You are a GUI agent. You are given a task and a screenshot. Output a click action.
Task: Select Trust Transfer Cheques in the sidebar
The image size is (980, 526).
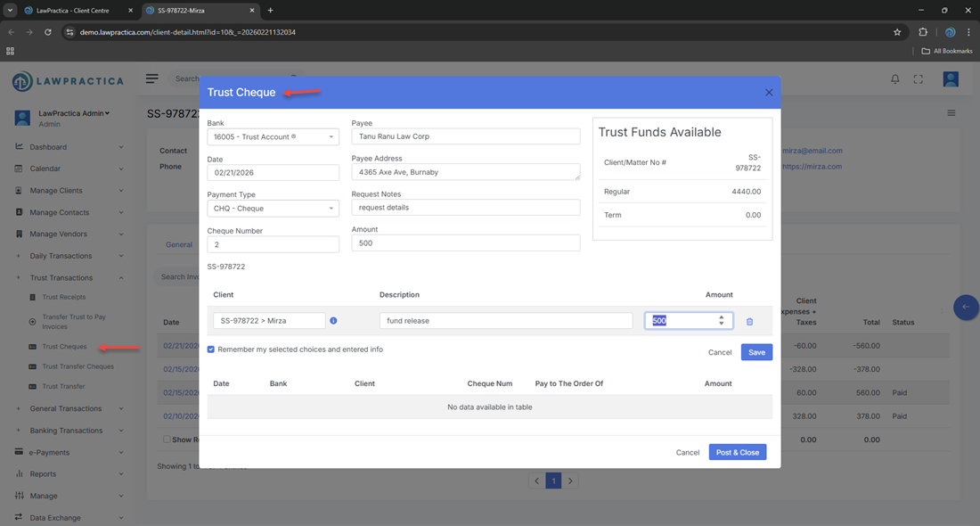tap(78, 366)
